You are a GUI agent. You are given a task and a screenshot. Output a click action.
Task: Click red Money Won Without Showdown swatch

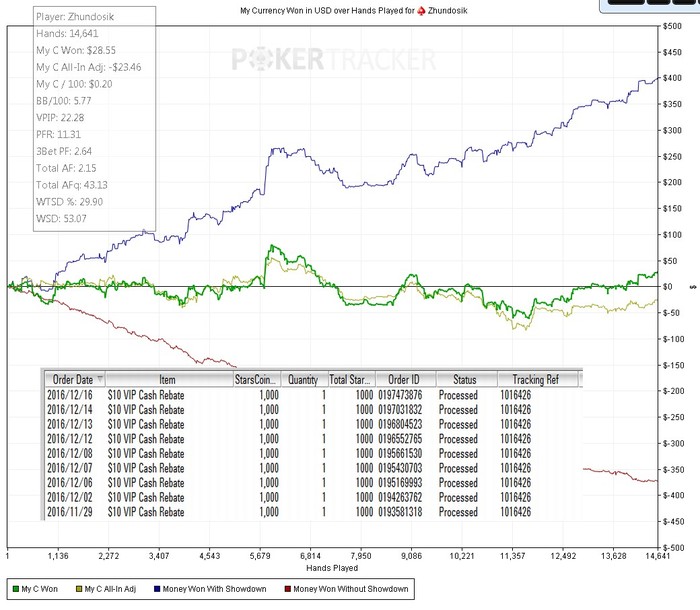point(288,589)
